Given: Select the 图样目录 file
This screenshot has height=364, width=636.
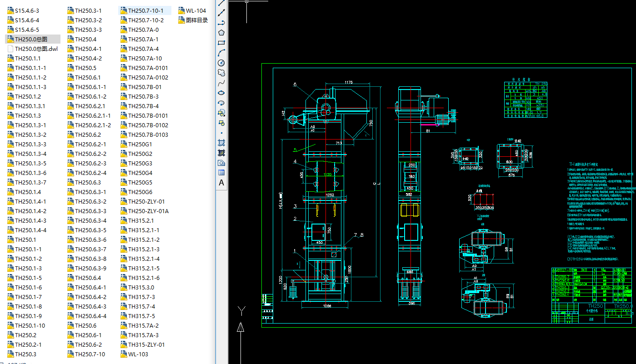Looking at the screenshot, I should 196,20.
